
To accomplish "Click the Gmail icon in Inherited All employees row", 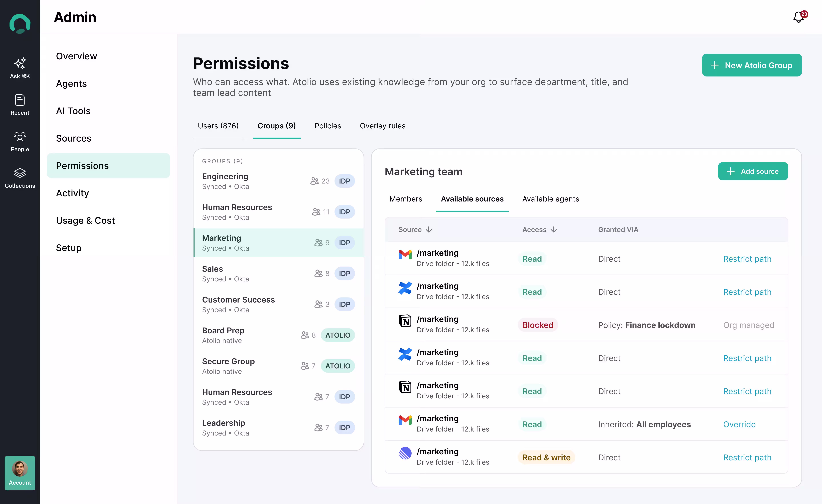I will (405, 420).
